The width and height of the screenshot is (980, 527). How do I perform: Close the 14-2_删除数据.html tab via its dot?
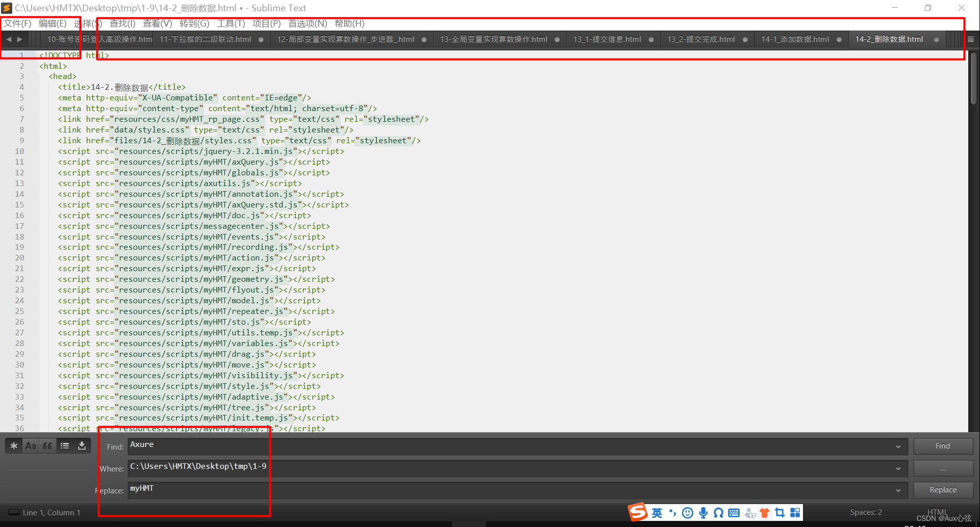coord(937,40)
